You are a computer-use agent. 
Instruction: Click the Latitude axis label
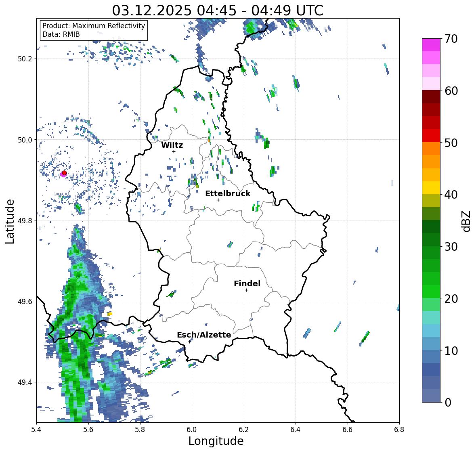click(x=10, y=221)
